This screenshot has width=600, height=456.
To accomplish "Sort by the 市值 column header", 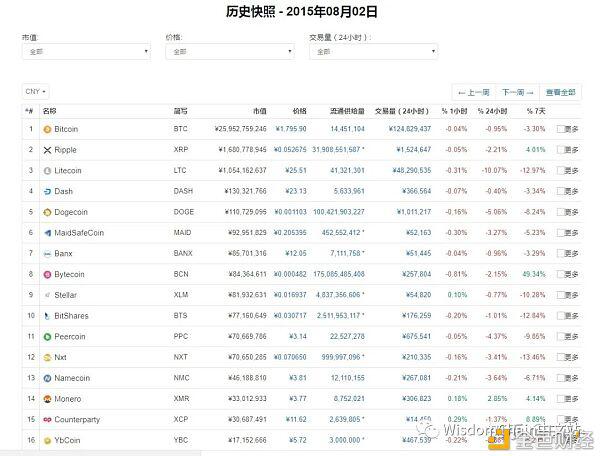I will coord(259,111).
